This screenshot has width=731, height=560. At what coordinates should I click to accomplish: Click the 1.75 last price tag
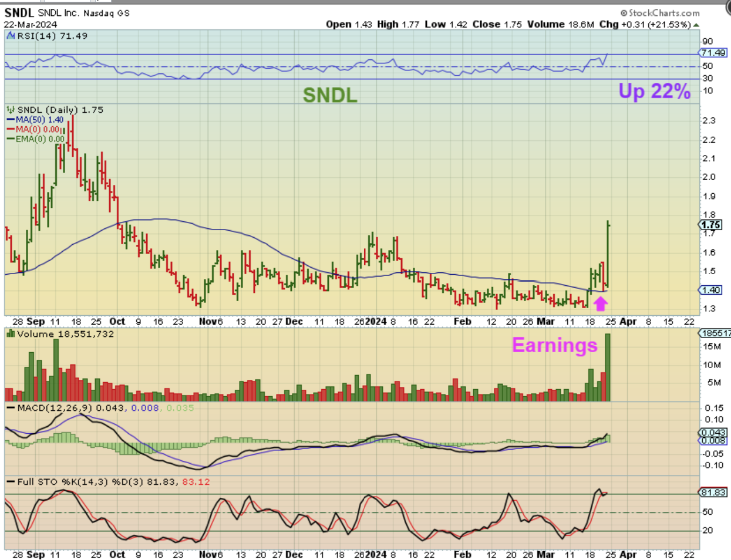coord(710,225)
